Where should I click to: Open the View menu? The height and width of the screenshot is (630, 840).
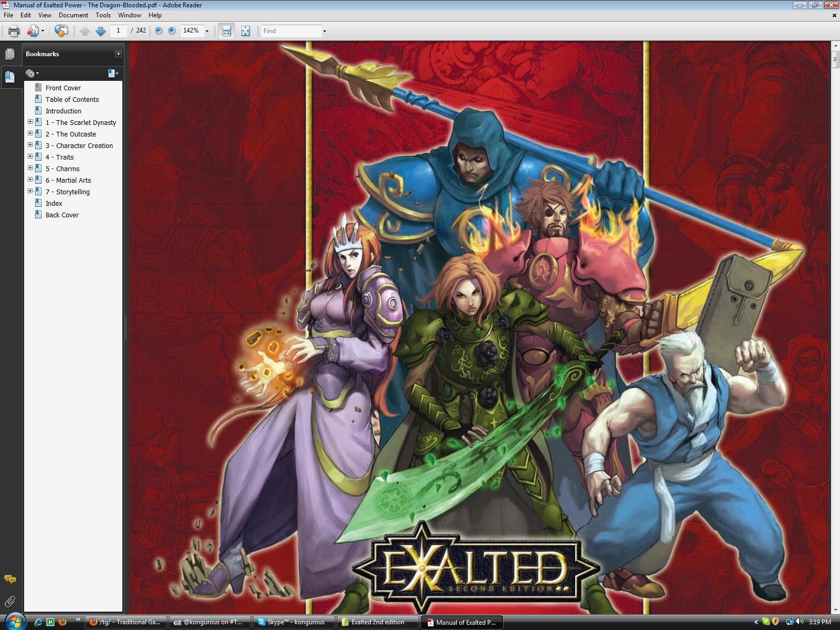coord(45,15)
